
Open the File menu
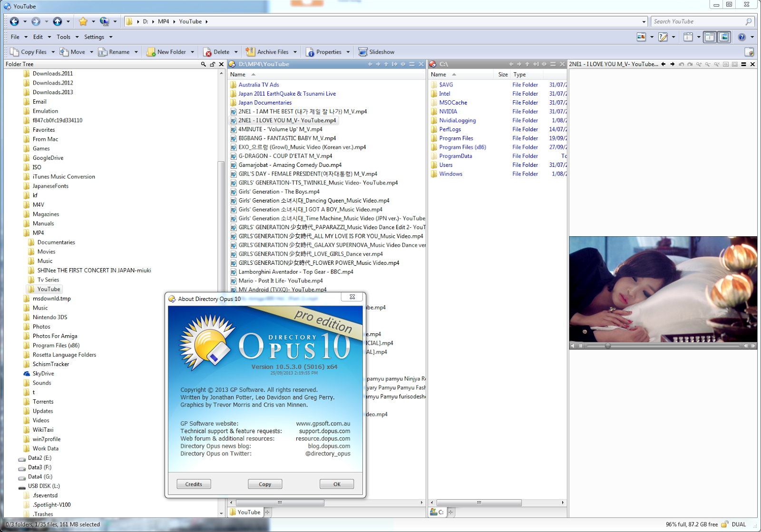click(15, 37)
